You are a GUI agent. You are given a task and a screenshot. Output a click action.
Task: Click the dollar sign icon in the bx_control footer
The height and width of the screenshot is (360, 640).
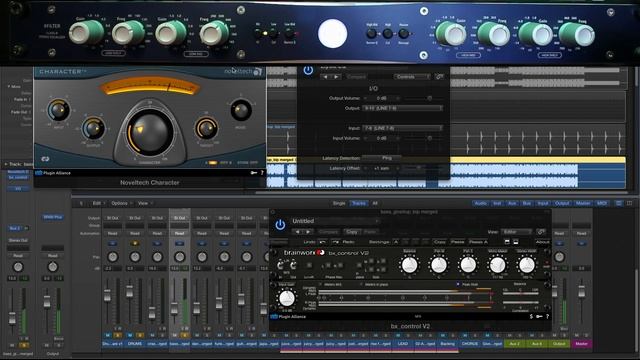[x=531, y=316]
